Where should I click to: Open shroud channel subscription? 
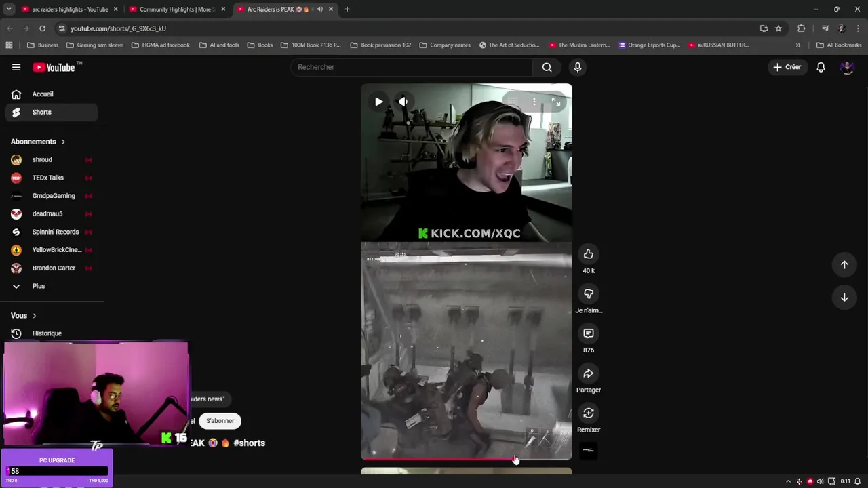52,160
